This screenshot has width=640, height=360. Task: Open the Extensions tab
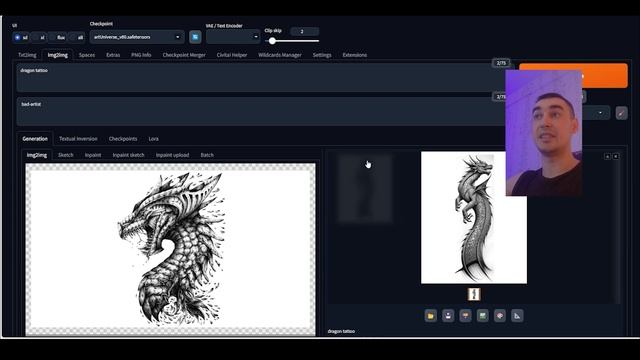(354, 55)
